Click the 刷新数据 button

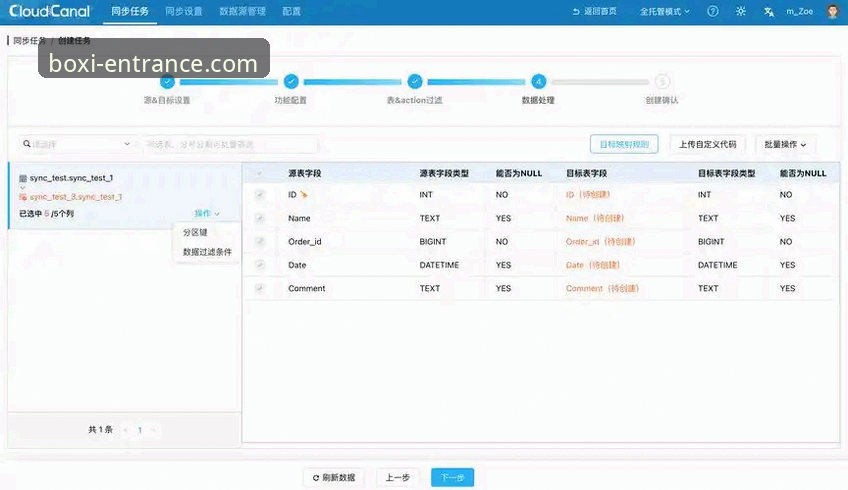334,478
